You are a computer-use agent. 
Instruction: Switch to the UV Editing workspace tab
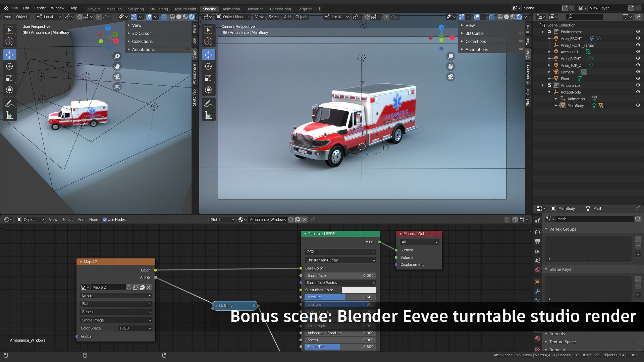(x=159, y=9)
